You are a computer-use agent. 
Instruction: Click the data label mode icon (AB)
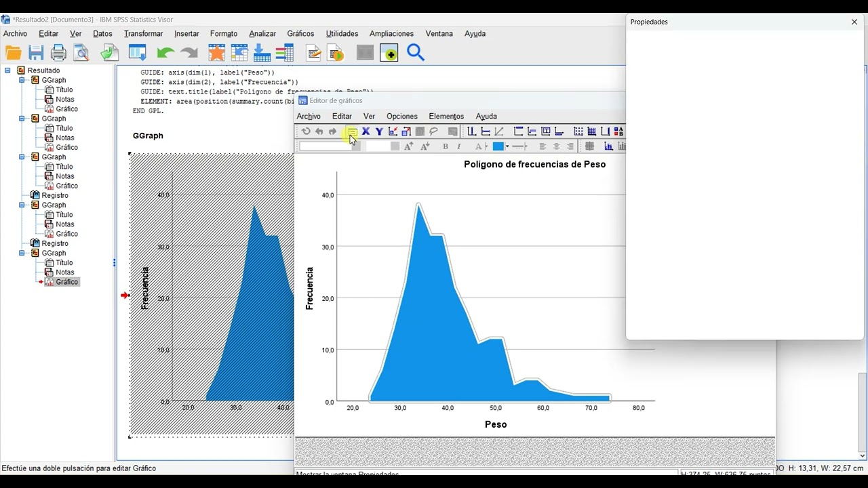point(618,131)
